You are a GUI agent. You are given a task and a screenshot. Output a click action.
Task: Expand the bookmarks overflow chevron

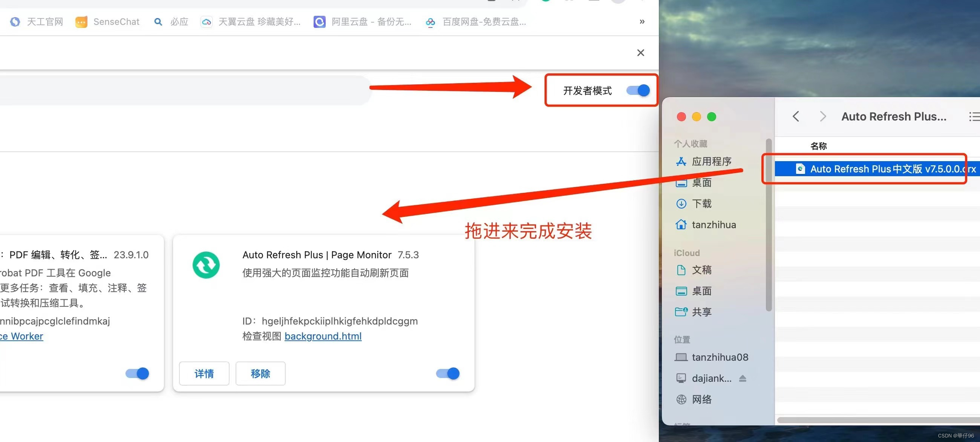(x=642, y=22)
